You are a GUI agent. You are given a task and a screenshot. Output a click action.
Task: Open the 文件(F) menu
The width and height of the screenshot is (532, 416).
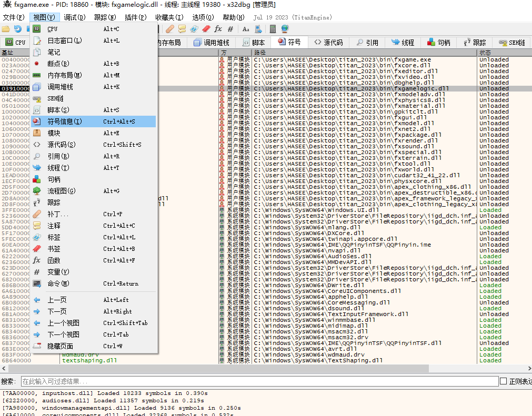[x=14, y=17]
